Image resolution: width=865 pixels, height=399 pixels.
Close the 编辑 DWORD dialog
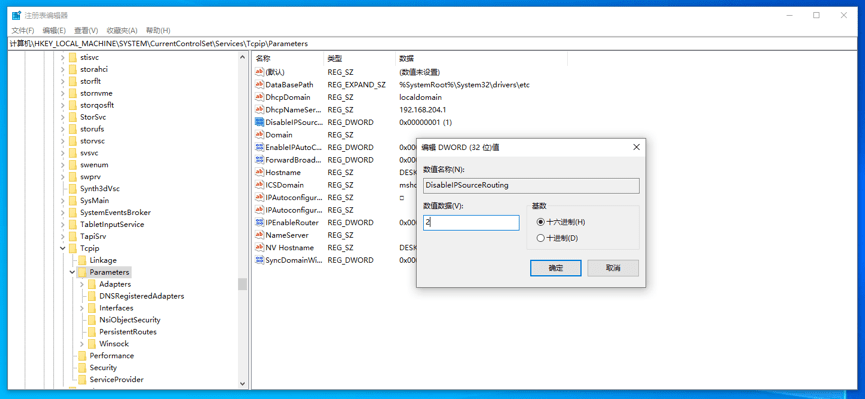636,147
